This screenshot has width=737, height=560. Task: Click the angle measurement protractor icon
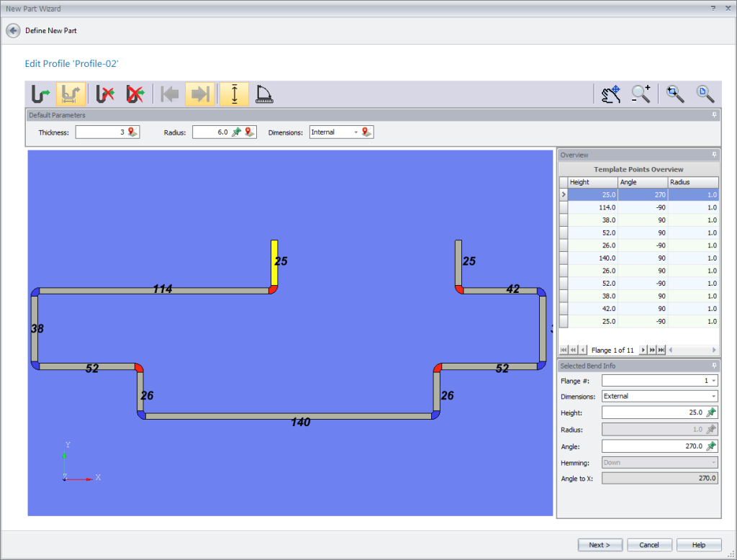coord(264,94)
